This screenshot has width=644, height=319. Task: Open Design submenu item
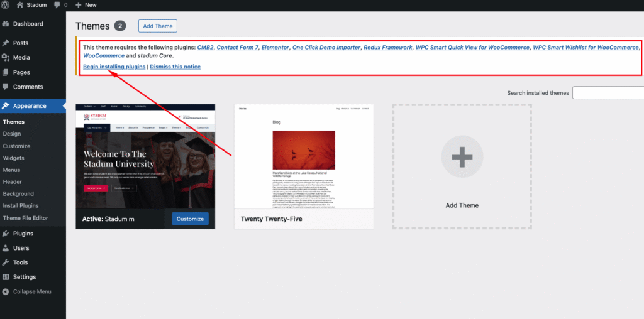pos(12,134)
